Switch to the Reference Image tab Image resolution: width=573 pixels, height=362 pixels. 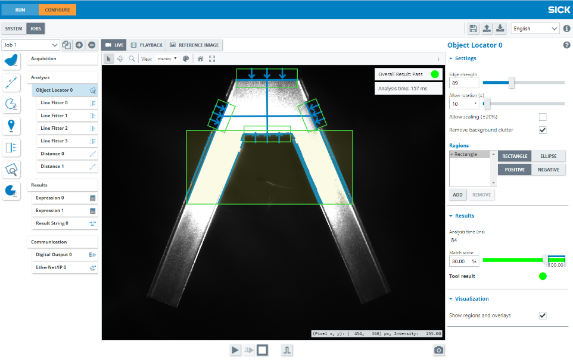194,45
